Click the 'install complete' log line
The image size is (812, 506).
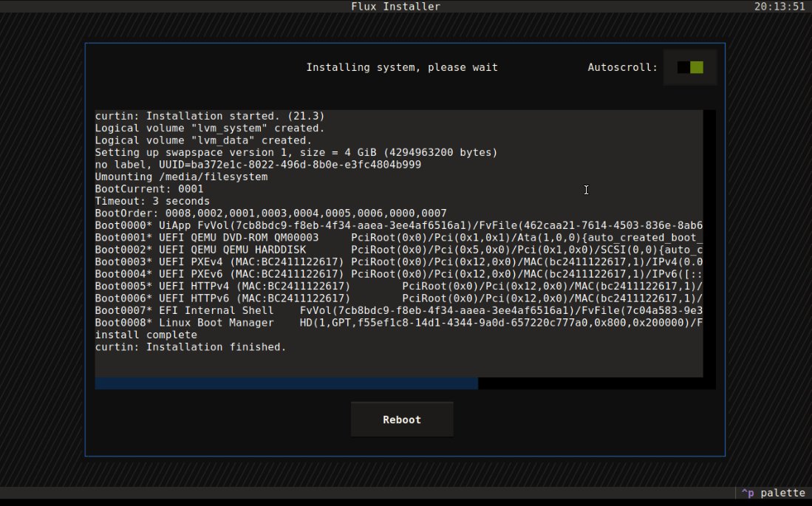[x=146, y=335]
